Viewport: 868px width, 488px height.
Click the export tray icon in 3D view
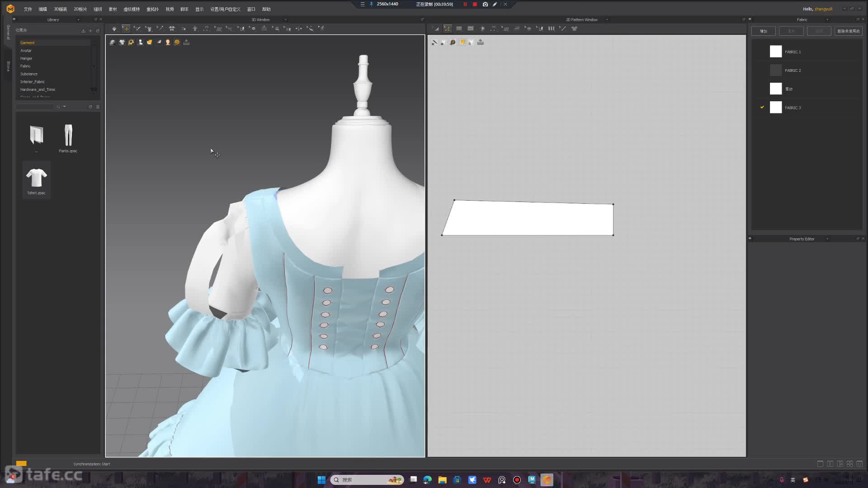(x=186, y=42)
